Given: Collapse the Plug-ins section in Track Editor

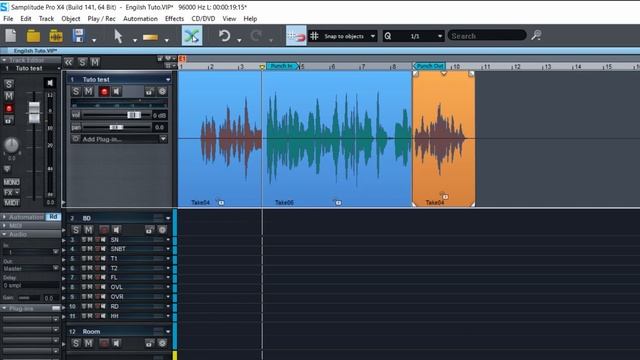Looking at the screenshot, I should [x=4, y=309].
